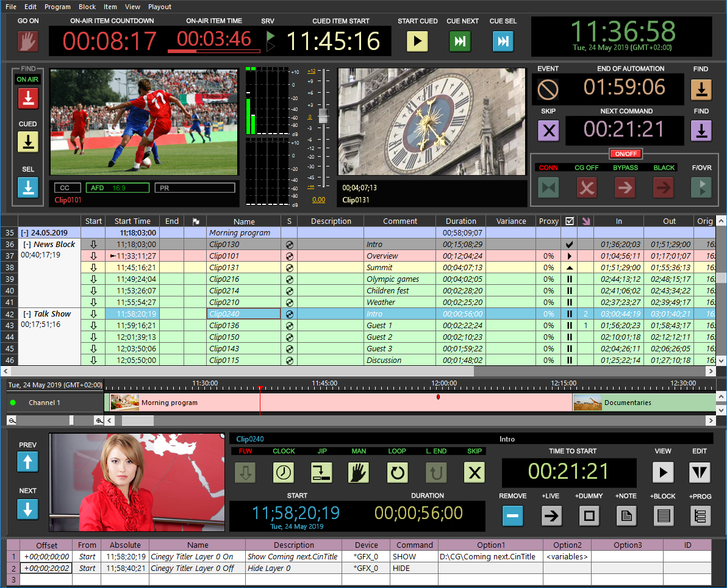This screenshot has height=588, width=727.
Task: Toggle the CC indicator box
Action: pyautogui.click(x=68, y=188)
